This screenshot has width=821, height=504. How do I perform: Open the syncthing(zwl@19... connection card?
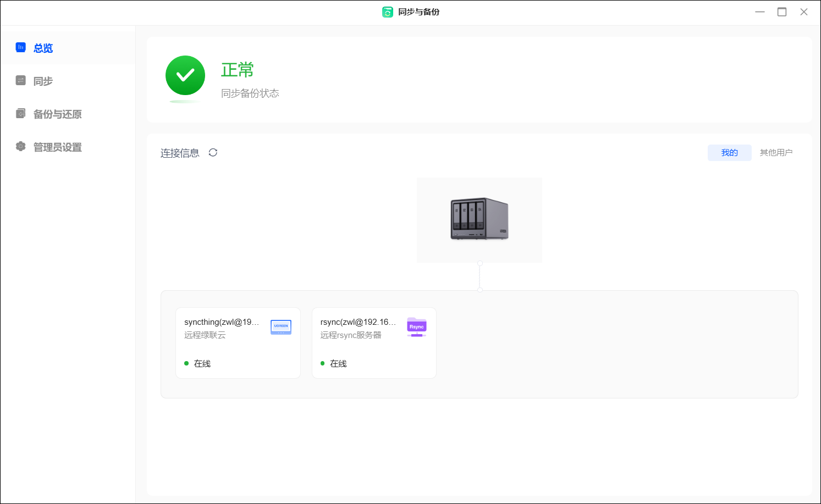238,343
